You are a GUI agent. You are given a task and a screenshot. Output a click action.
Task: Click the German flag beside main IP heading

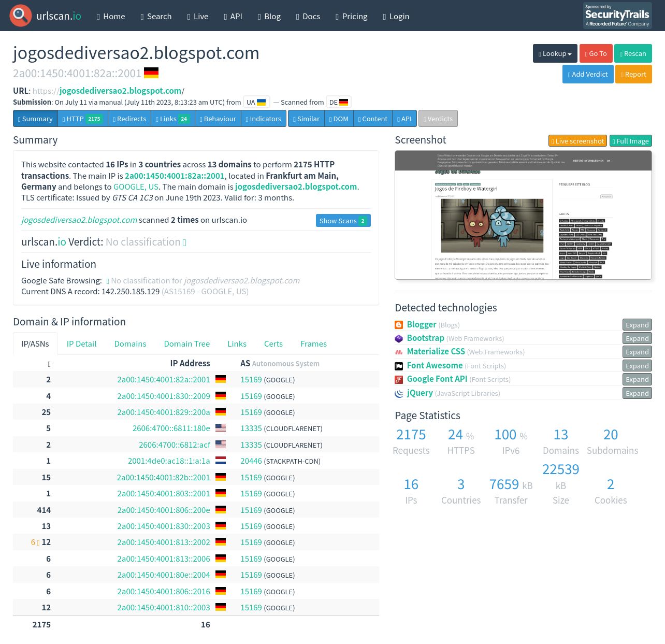[x=151, y=73]
